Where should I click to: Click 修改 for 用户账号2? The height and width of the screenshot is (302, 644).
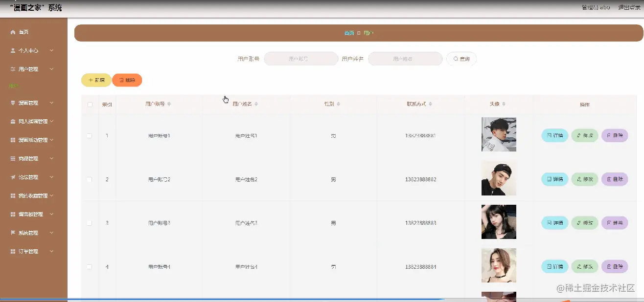pyautogui.click(x=585, y=179)
